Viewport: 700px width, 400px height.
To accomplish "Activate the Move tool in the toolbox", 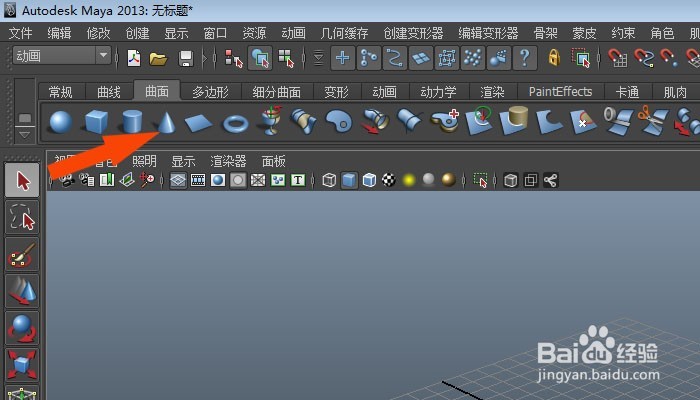I will [22, 292].
